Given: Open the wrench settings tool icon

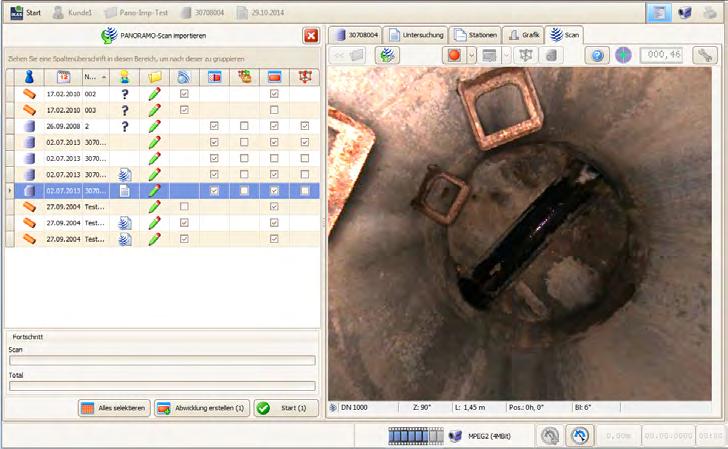Looking at the screenshot, I should click(705, 55).
